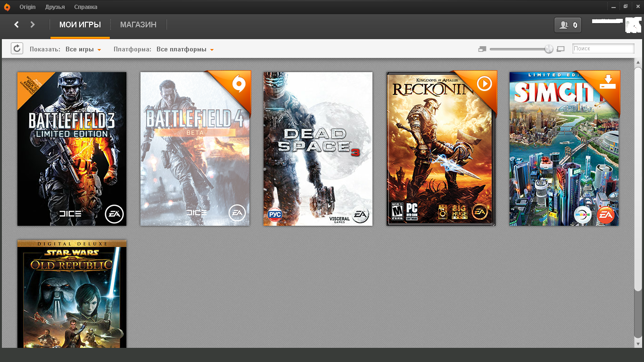This screenshot has width=644, height=362.
Task: Select the Battlefield 4 Beta cover
Action: click(x=195, y=149)
